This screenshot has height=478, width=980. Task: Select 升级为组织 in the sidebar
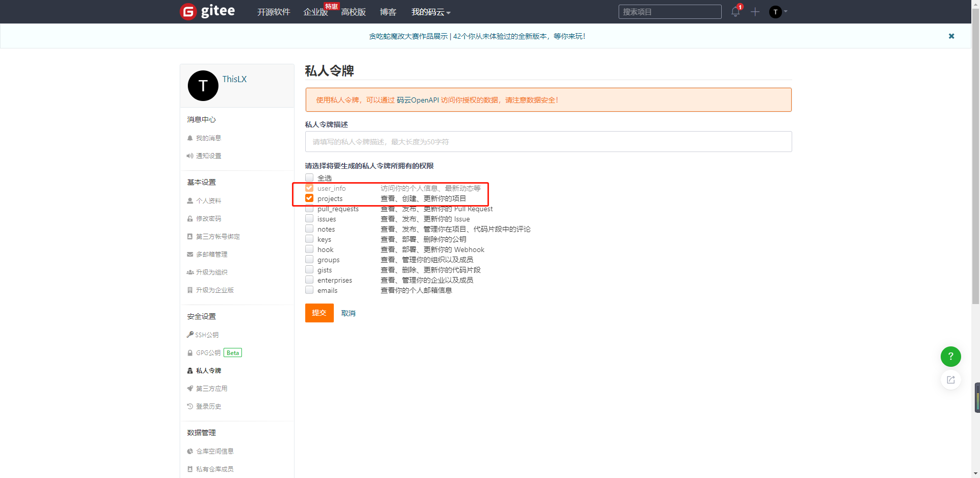(212, 272)
